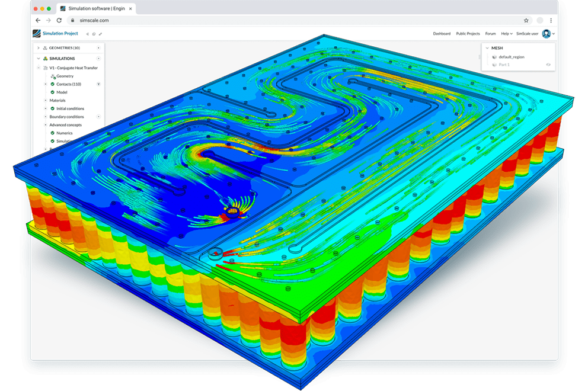Open the Public Projects link
Image resolution: width=588 pixels, height=391 pixels.
click(468, 34)
